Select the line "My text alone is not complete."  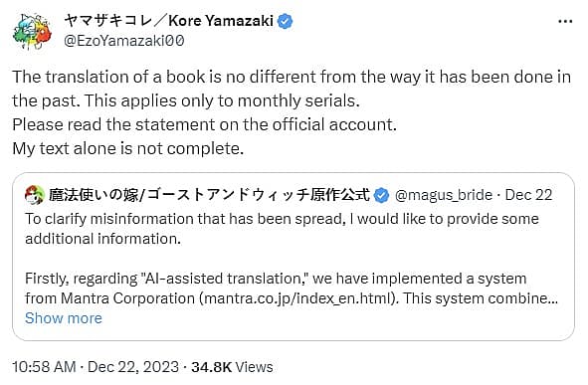coord(128,148)
